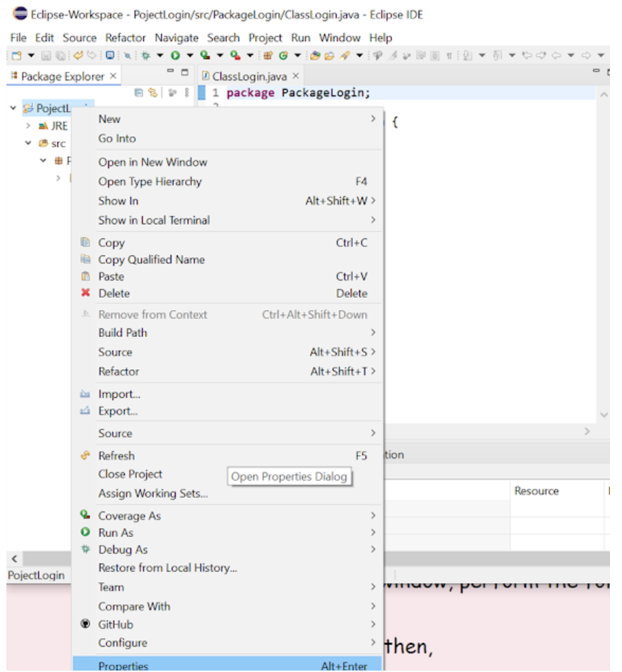622x672 pixels.
Task: Collapse the src folder node
Action: click(28, 143)
